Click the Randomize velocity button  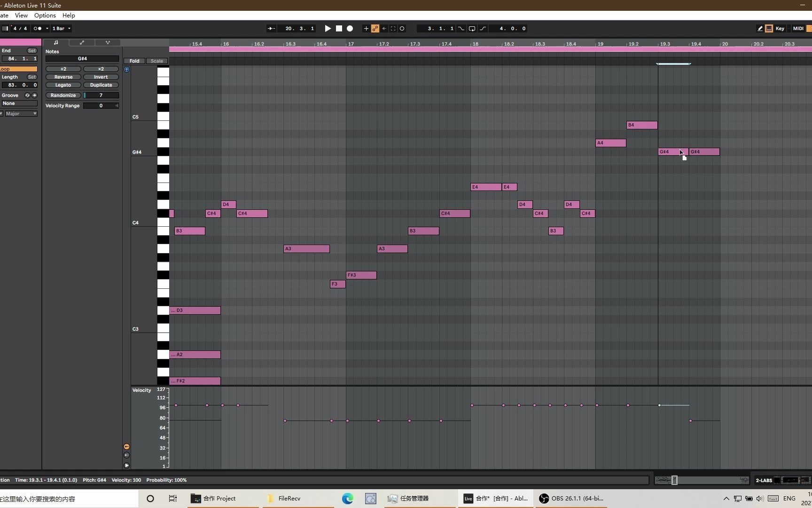(x=63, y=95)
